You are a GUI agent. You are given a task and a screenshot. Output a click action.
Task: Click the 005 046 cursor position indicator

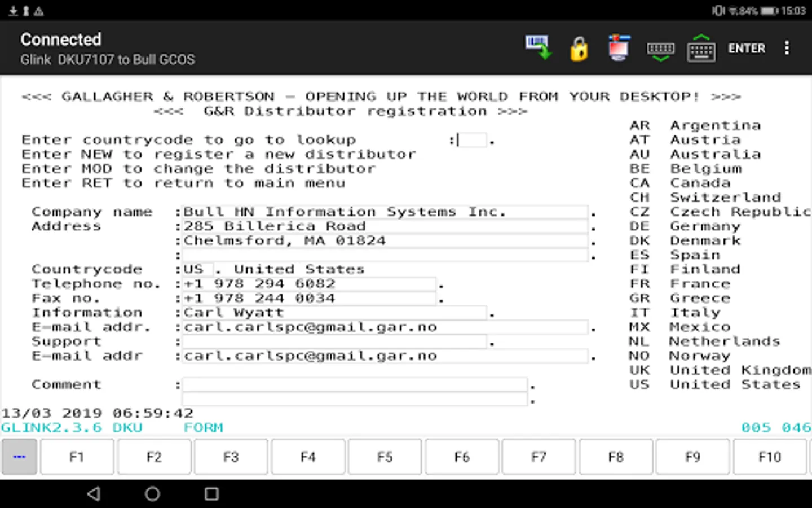pyautogui.click(x=776, y=428)
